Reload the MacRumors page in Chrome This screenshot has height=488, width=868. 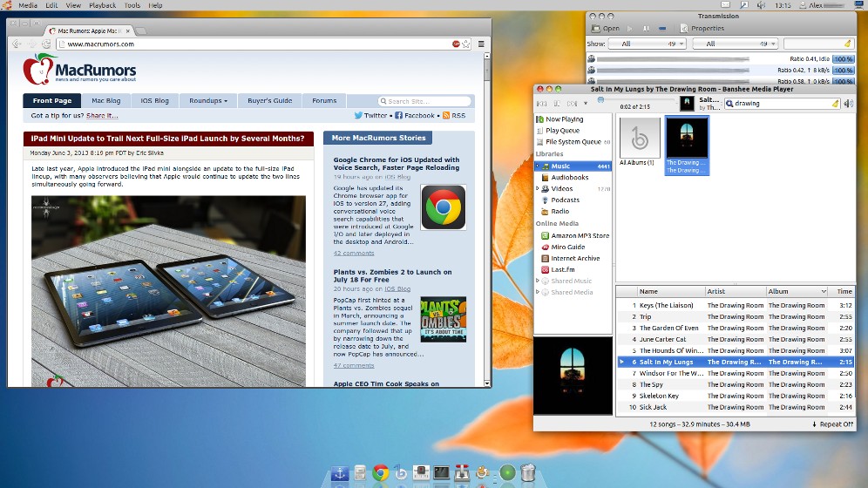tap(46, 44)
